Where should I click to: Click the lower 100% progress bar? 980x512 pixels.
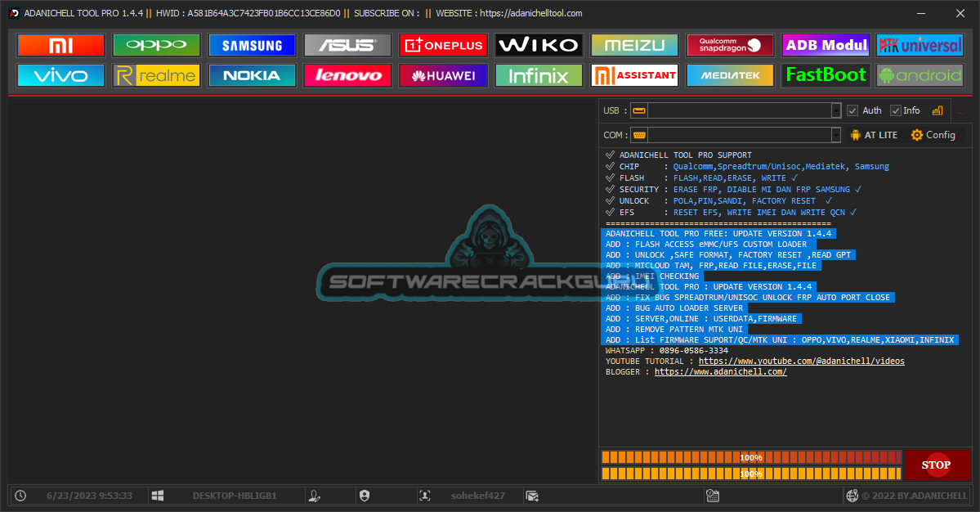click(x=751, y=474)
